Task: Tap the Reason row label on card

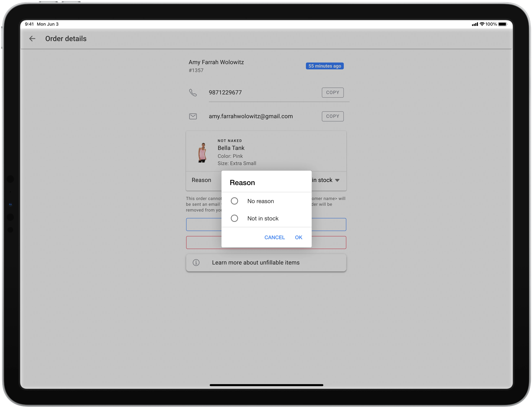Action: pos(201,180)
